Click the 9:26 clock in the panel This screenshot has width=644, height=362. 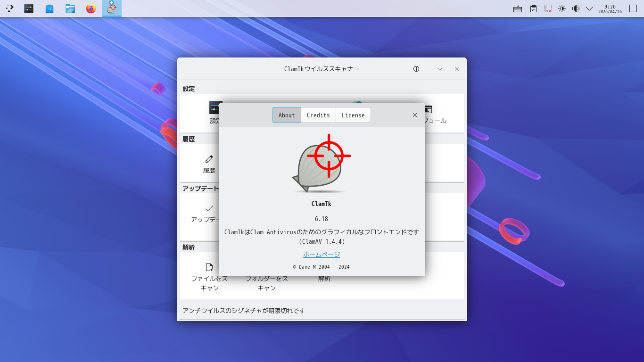pos(610,8)
